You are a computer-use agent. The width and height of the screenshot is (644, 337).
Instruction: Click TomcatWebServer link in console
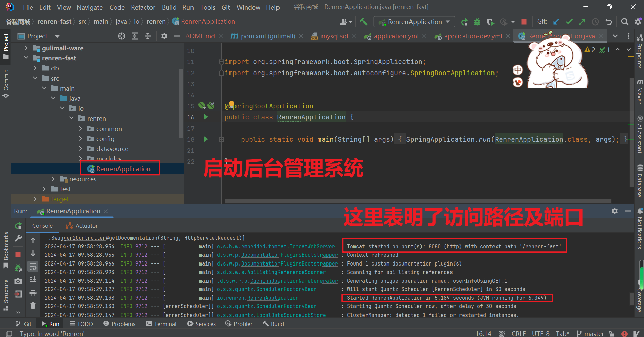pos(312,247)
